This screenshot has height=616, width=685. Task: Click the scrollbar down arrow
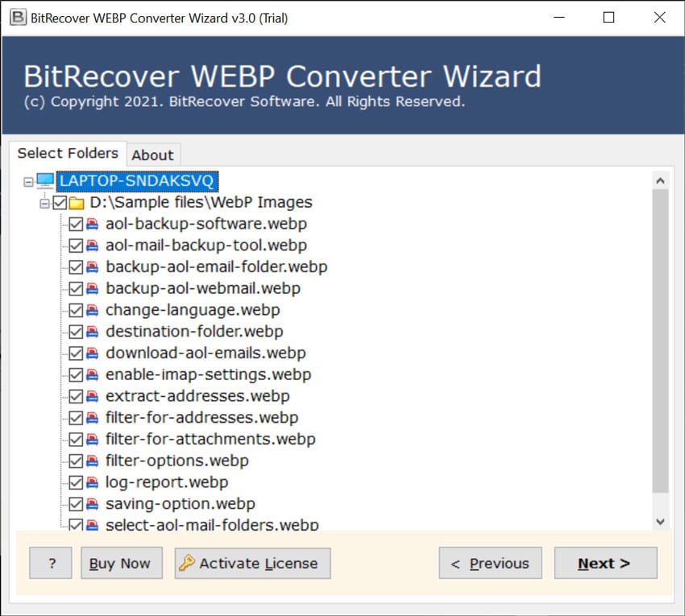[x=660, y=522]
